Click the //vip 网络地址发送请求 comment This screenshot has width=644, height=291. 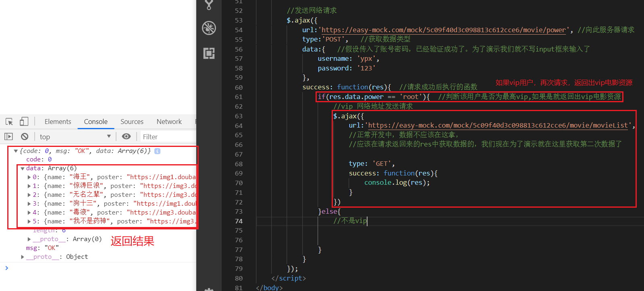[x=373, y=106]
